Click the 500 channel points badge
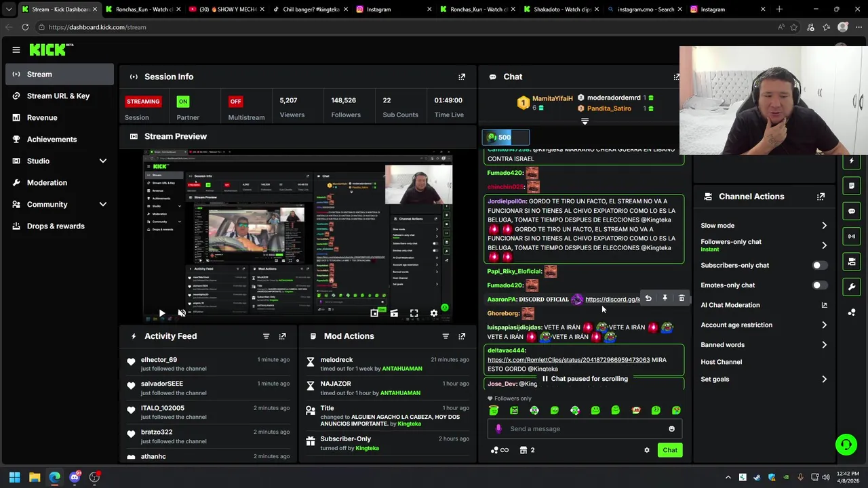Image resolution: width=868 pixels, height=488 pixels. tap(505, 137)
